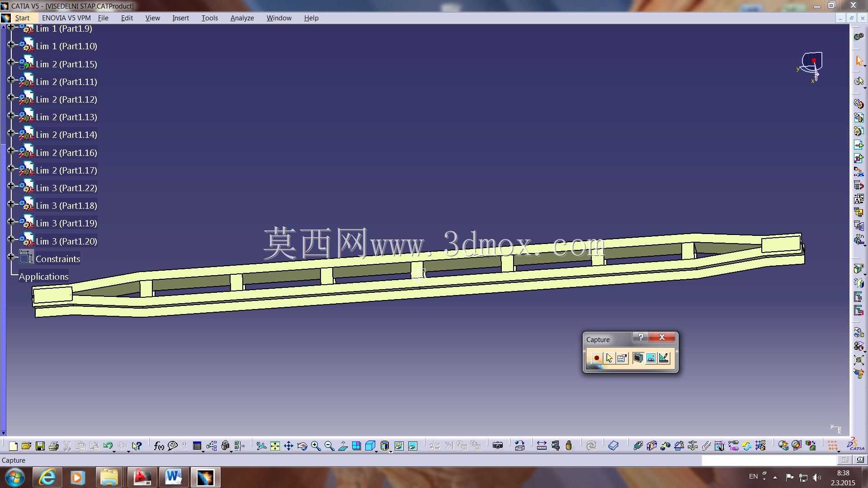Open the ENOVIA V5 VPM menu
The height and width of the screenshot is (488, 868).
point(66,18)
